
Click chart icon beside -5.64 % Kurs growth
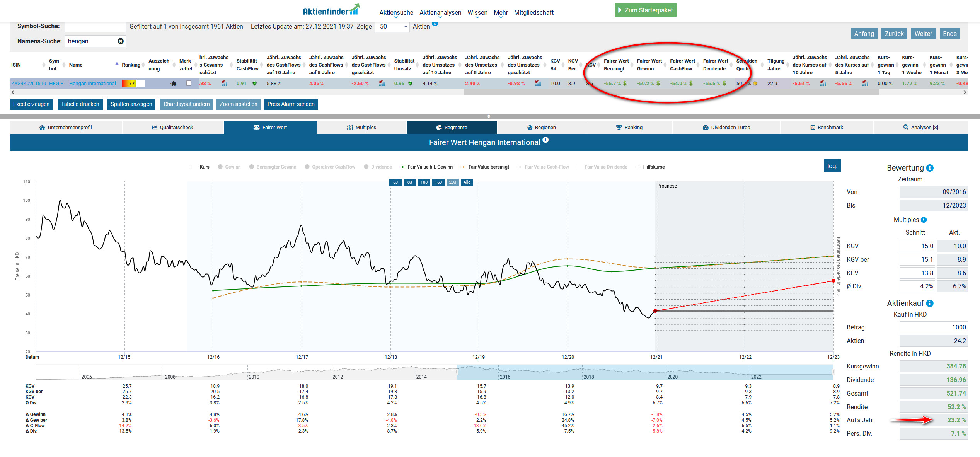click(x=823, y=84)
